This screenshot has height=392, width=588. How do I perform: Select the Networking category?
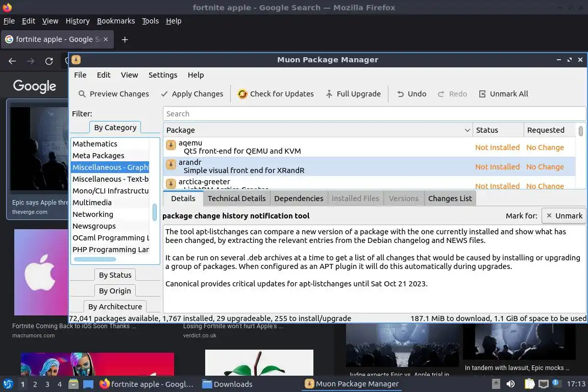tap(110, 214)
